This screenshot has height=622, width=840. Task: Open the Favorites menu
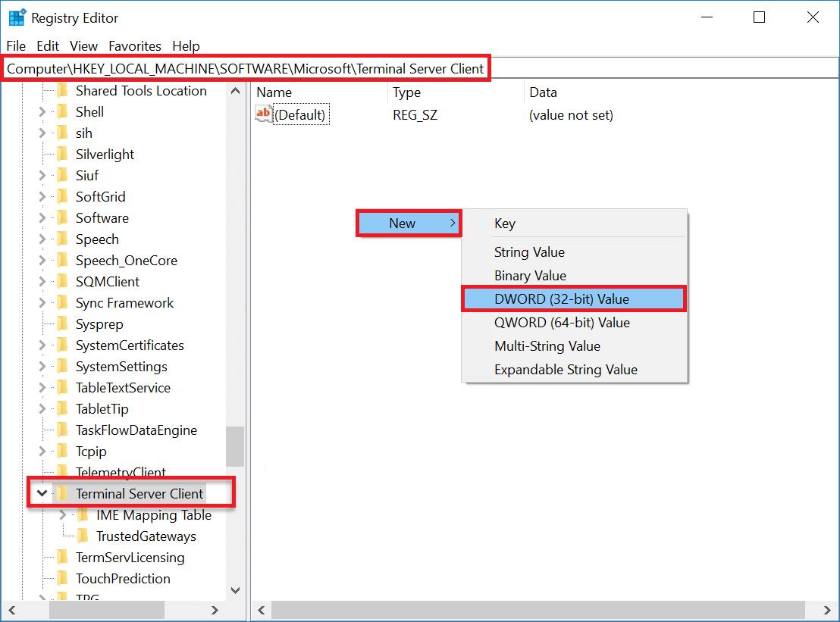(135, 45)
